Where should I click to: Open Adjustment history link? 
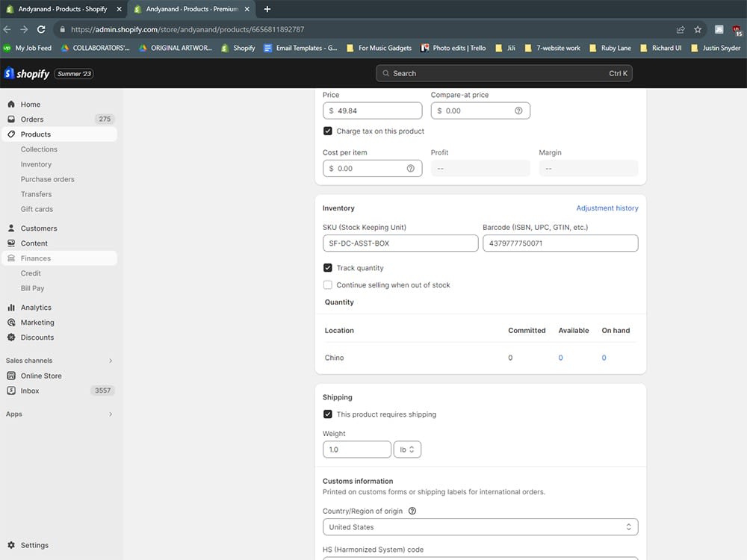[607, 208]
